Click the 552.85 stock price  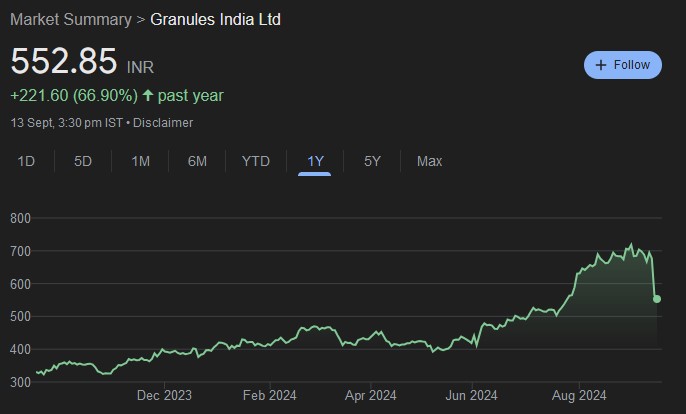point(64,62)
